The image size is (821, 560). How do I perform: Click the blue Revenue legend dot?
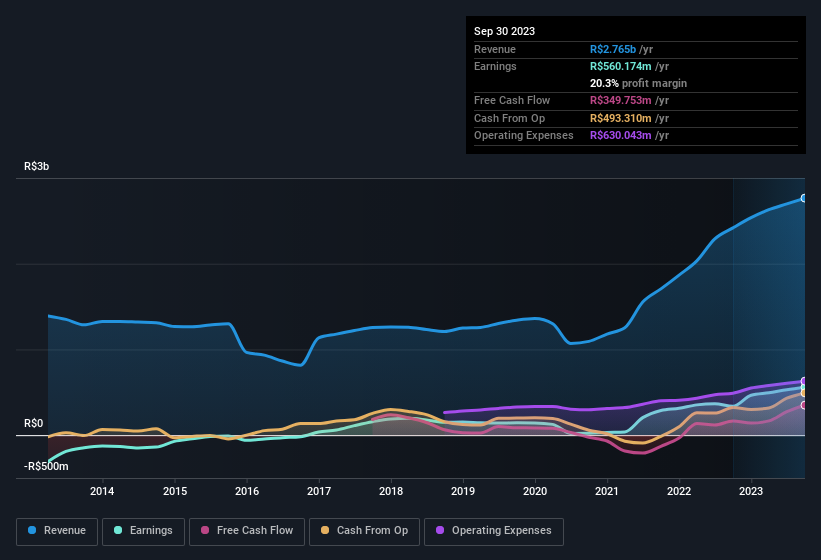pos(33,530)
